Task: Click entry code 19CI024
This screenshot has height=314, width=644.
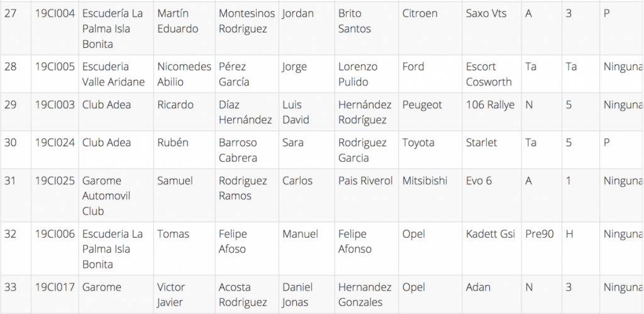Action: [55, 143]
